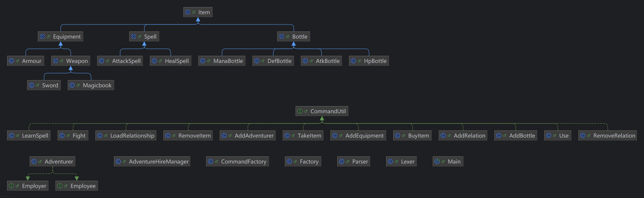This screenshot has width=644, height=198.
Task: Click the class icon on the Equipment node
Action: [43, 36]
